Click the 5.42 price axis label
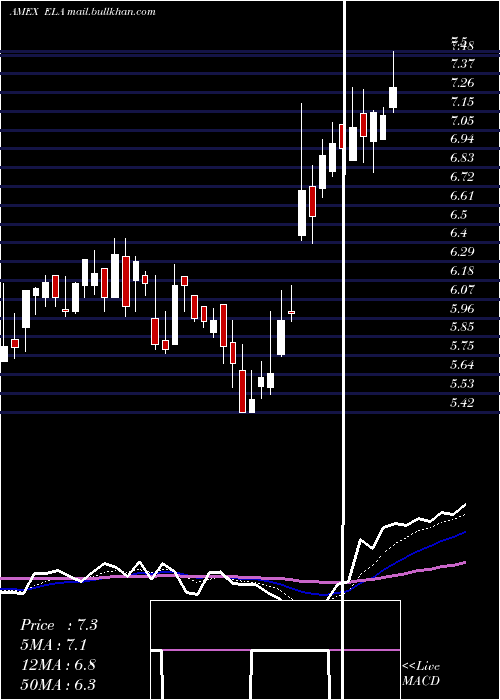 point(462,403)
